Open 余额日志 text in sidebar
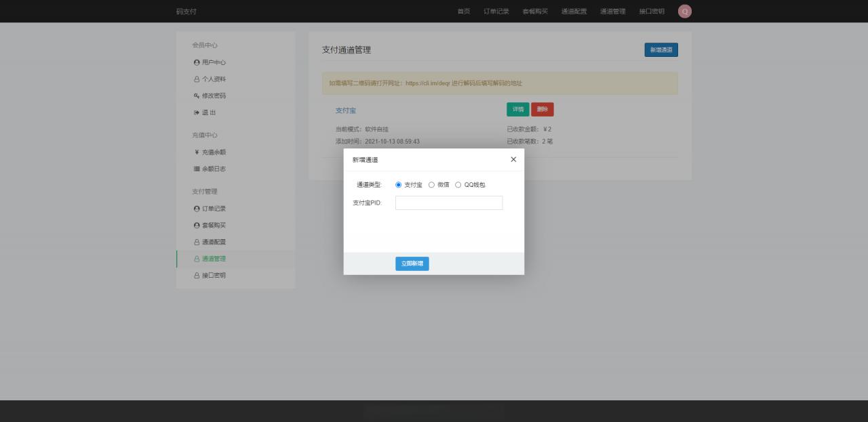This screenshot has width=868, height=422. [214, 169]
